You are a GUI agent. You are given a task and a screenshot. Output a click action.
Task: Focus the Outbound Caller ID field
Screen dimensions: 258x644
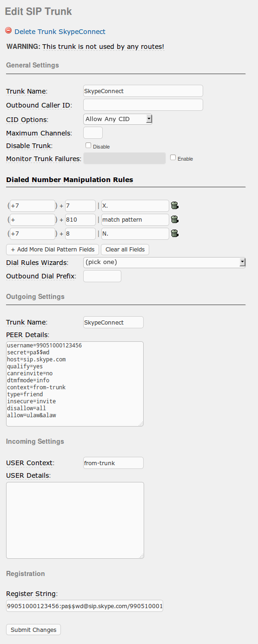(143, 105)
